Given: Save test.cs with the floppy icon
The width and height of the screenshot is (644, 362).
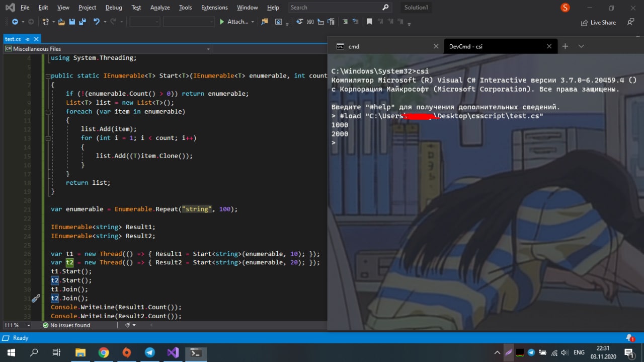Looking at the screenshot, I should [x=72, y=22].
